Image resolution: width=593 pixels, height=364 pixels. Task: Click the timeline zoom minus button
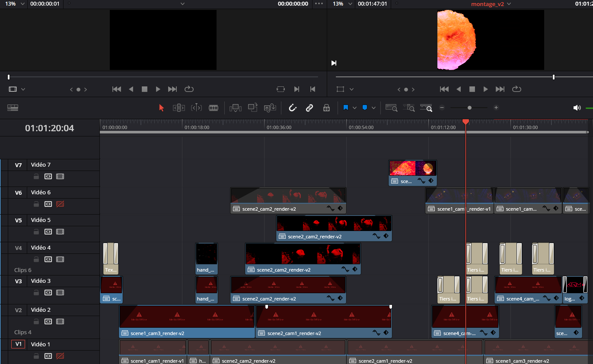[442, 108]
